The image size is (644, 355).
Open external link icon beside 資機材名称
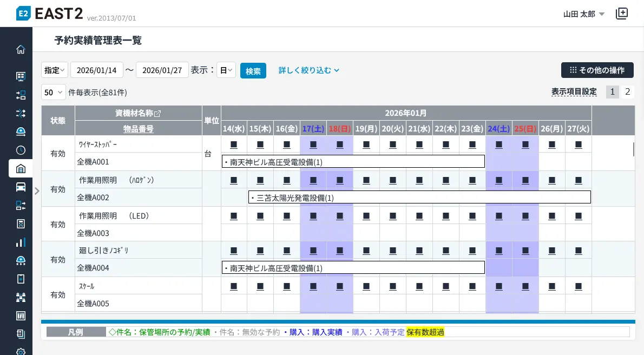[x=158, y=114]
